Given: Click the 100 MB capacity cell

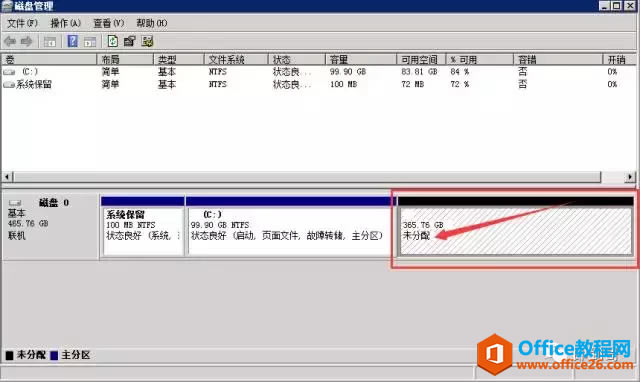Looking at the screenshot, I should [x=344, y=84].
